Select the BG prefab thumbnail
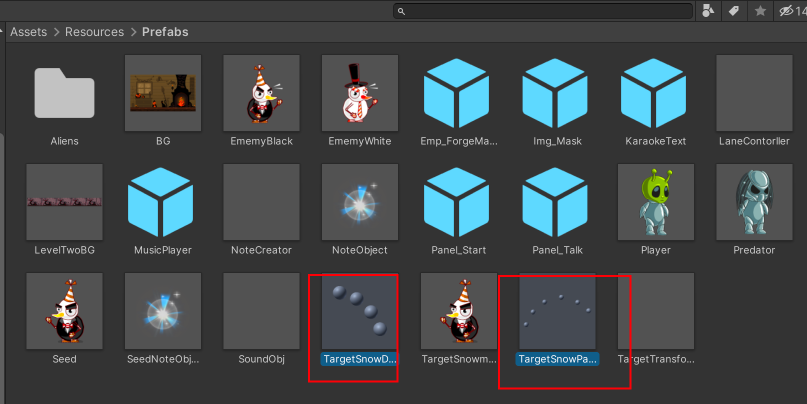 (x=163, y=93)
